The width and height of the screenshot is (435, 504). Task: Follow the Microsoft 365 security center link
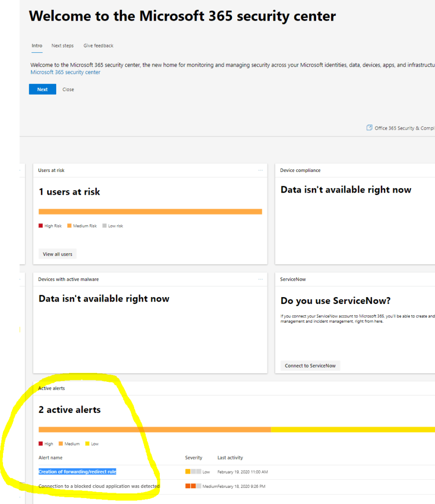[65, 72]
